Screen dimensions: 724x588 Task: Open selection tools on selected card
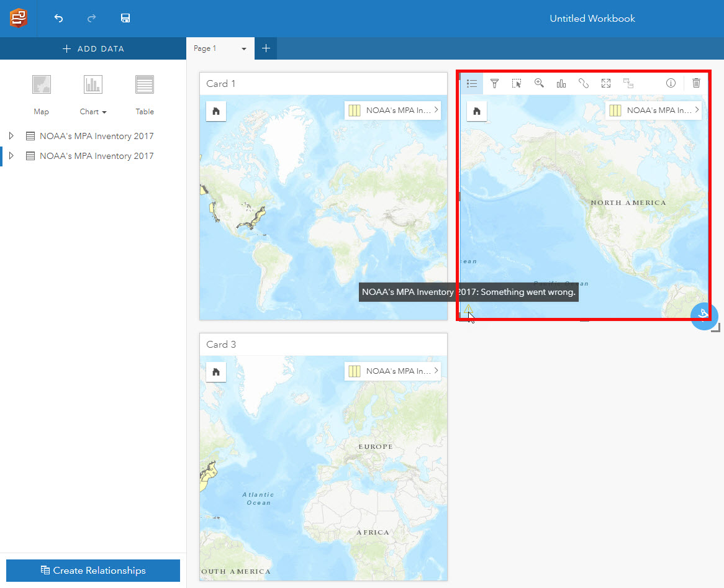(517, 84)
